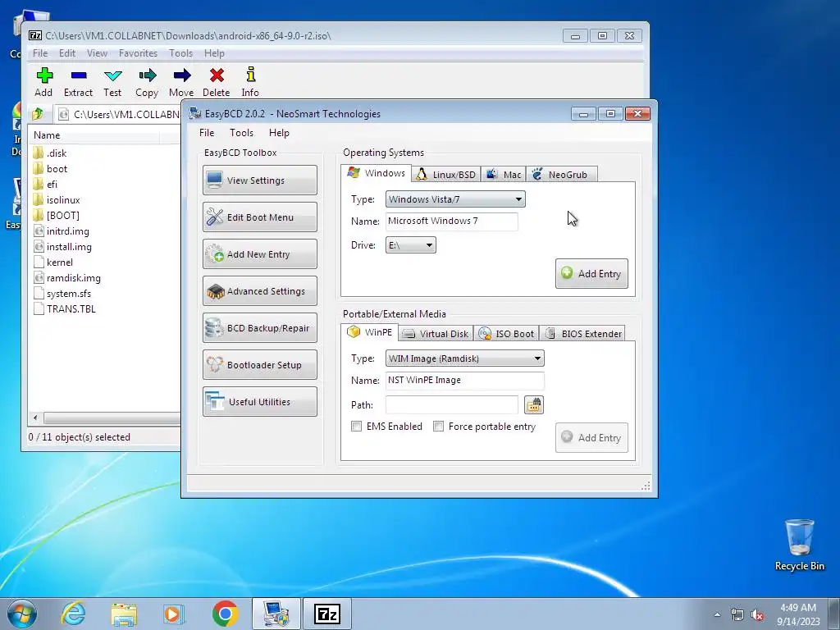Click the Microsoft Windows 7 name field
The image size is (840, 630).
pos(452,221)
